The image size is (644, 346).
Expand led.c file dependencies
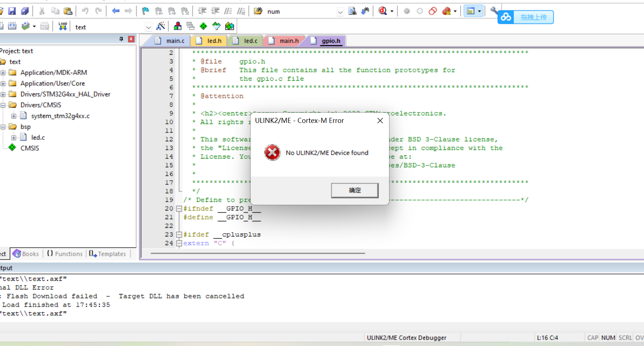pyautogui.click(x=14, y=138)
